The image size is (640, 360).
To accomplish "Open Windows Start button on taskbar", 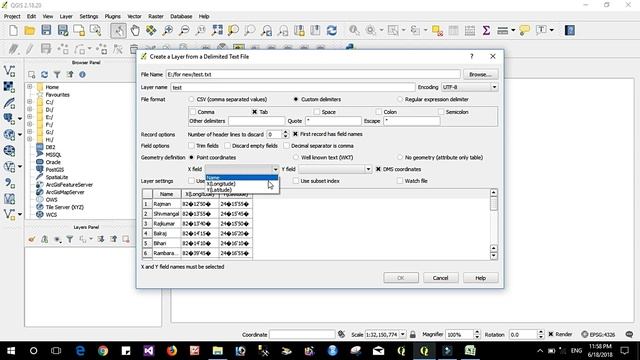I will click(11, 351).
